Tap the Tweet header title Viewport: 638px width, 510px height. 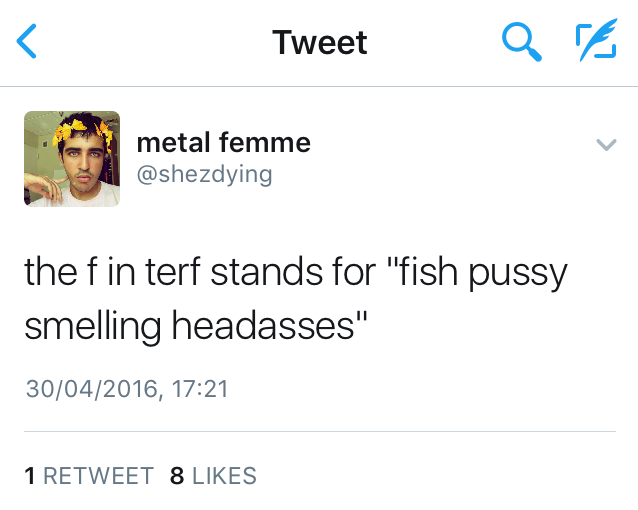pos(319,42)
